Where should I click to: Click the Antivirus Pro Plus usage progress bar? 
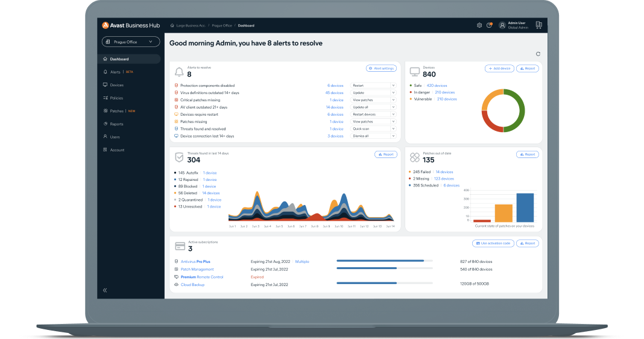(384, 261)
